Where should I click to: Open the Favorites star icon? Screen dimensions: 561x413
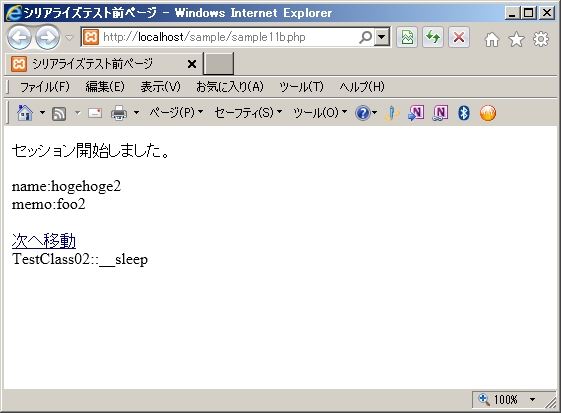click(x=516, y=39)
